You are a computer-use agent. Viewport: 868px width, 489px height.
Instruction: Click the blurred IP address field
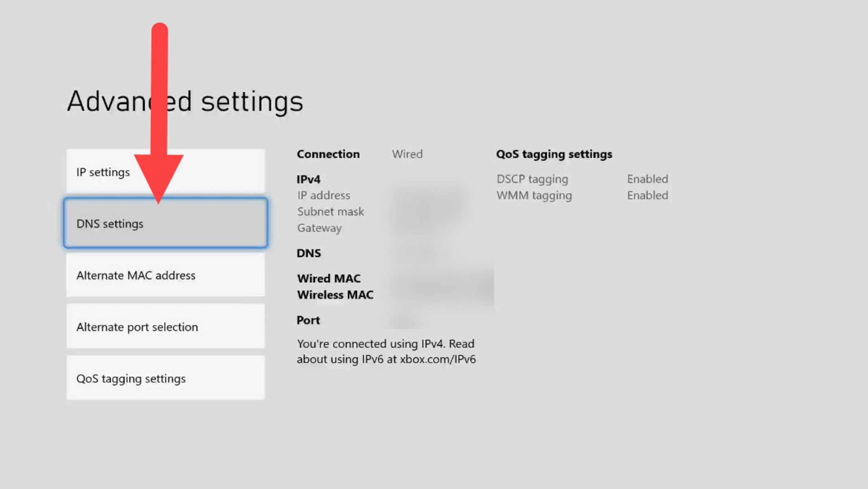click(x=434, y=195)
